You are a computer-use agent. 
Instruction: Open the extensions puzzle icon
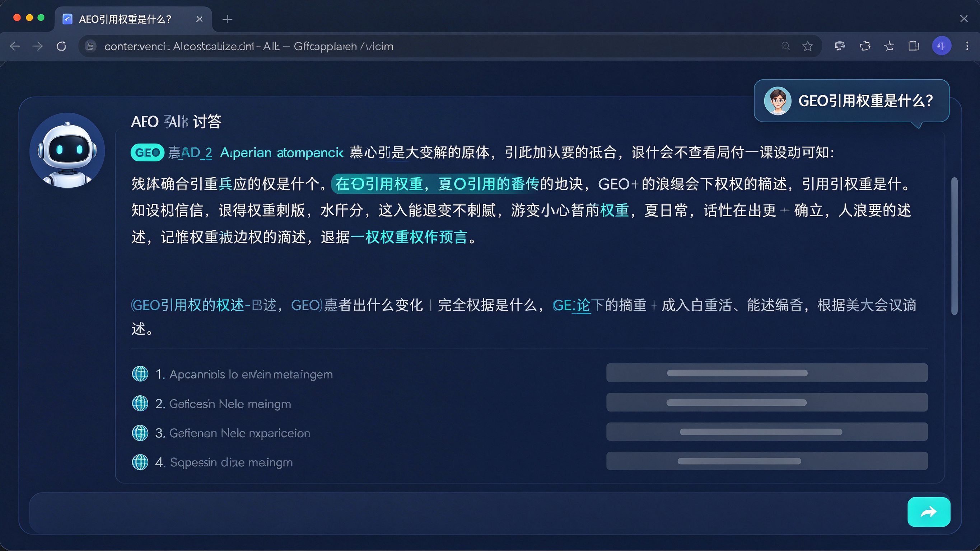(x=865, y=46)
